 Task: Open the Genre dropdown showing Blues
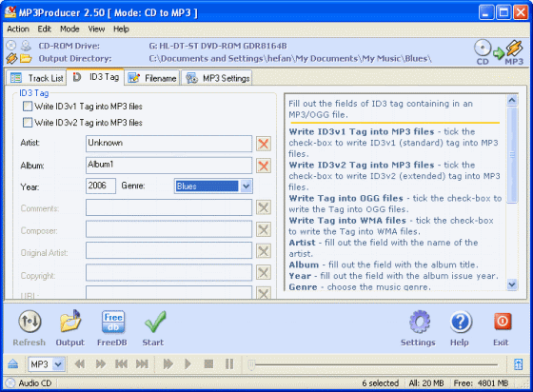point(247,186)
